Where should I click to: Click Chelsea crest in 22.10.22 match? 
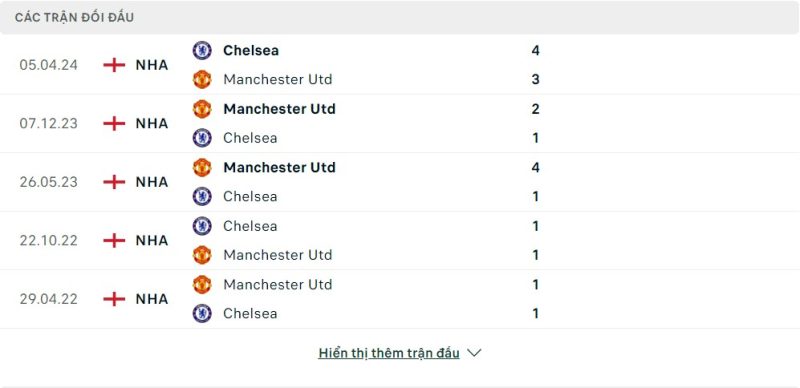click(202, 226)
